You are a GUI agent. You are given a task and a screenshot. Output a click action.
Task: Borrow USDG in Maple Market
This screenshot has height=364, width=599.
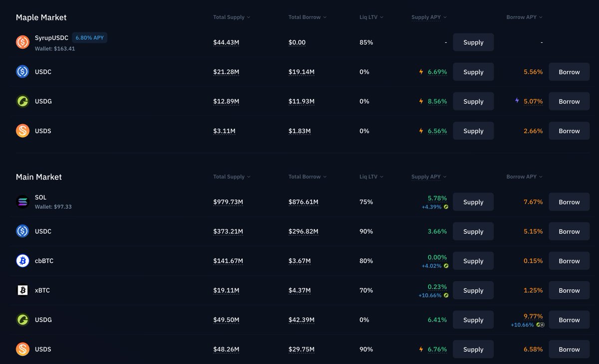569,101
